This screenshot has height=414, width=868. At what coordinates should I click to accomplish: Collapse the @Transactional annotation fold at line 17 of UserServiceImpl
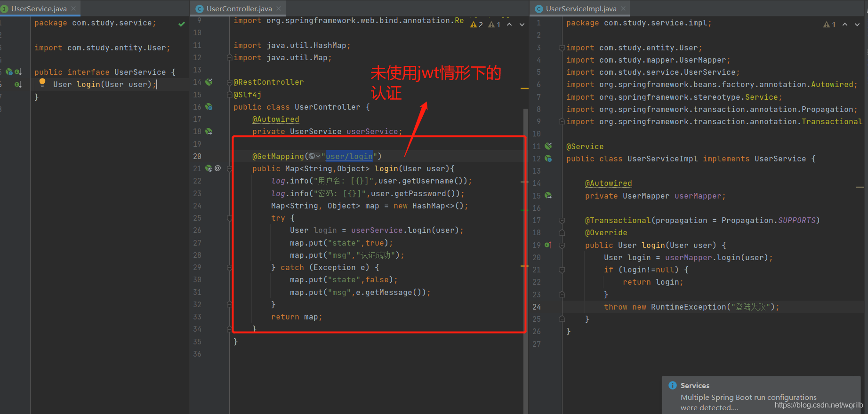[x=562, y=220]
